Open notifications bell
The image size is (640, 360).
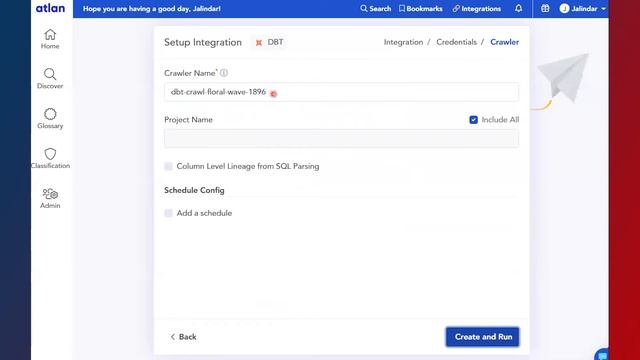518,8
